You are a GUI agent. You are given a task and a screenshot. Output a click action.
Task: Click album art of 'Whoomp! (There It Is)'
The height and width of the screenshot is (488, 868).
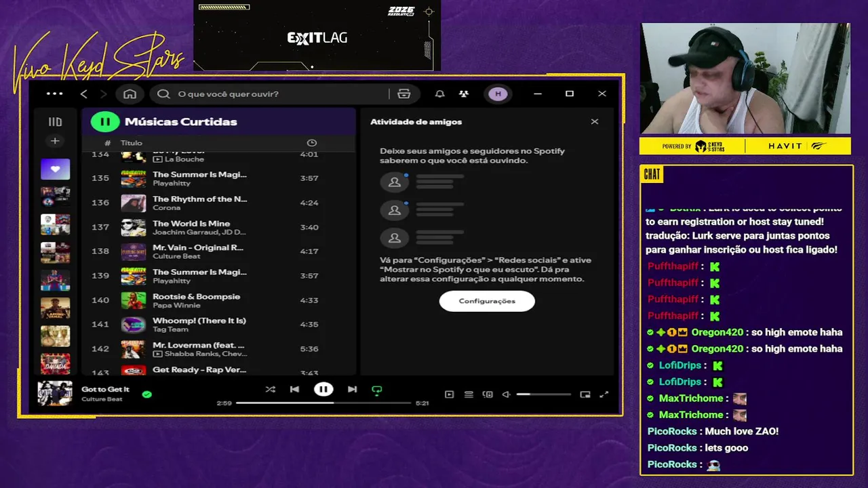134,325
